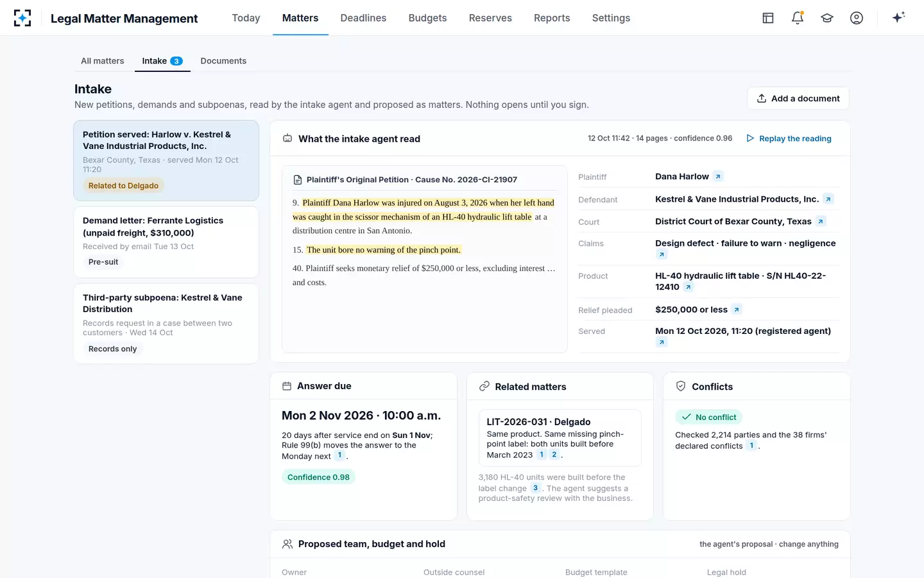Open the Deadlines tab

[x=363, y=18]
